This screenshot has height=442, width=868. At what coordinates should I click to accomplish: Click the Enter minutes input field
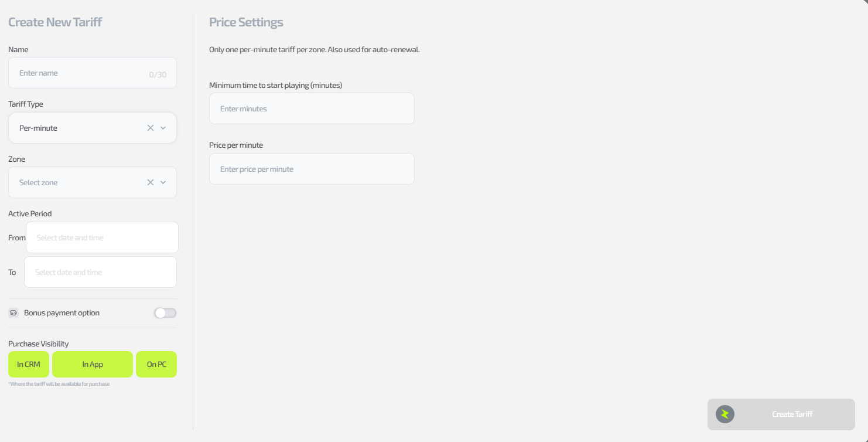(x=312, y=108)
